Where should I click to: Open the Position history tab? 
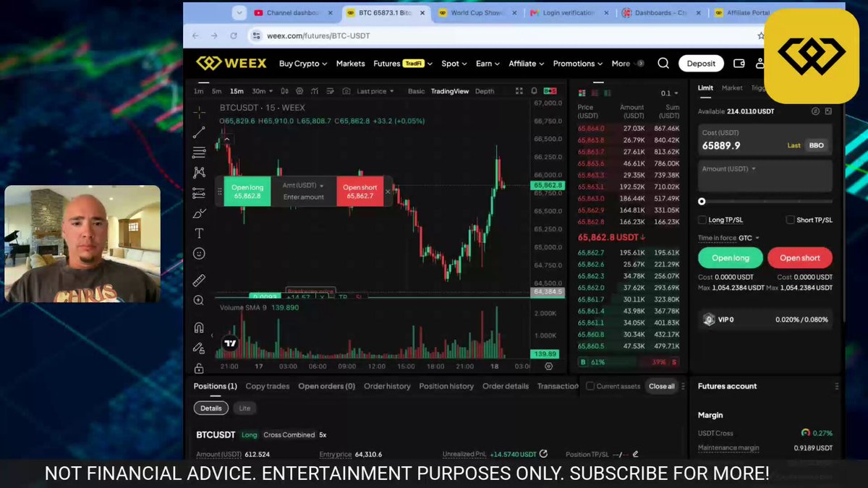click(x=446, y=386)
